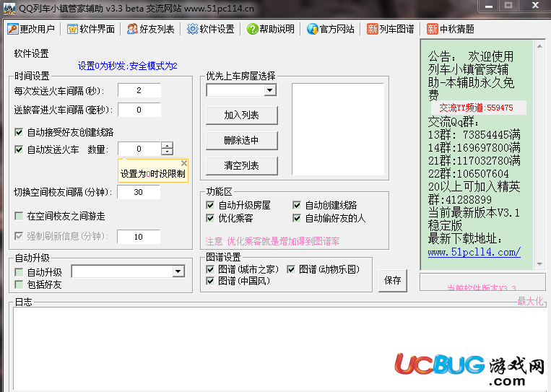551x392 pixels.
Task: Click the 帮助说明 question mark icon
Action: coord(252,29)
